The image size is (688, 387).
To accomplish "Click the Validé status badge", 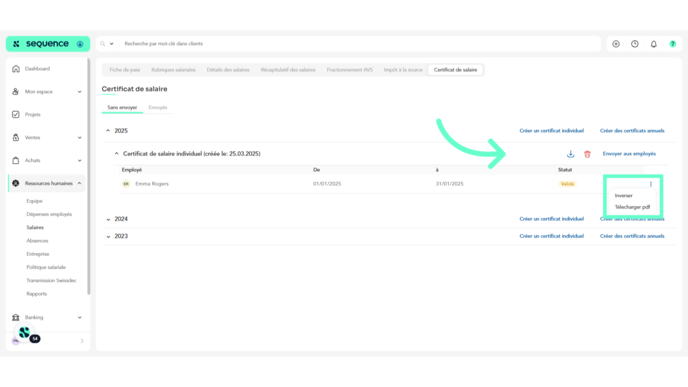I will 567,184.
